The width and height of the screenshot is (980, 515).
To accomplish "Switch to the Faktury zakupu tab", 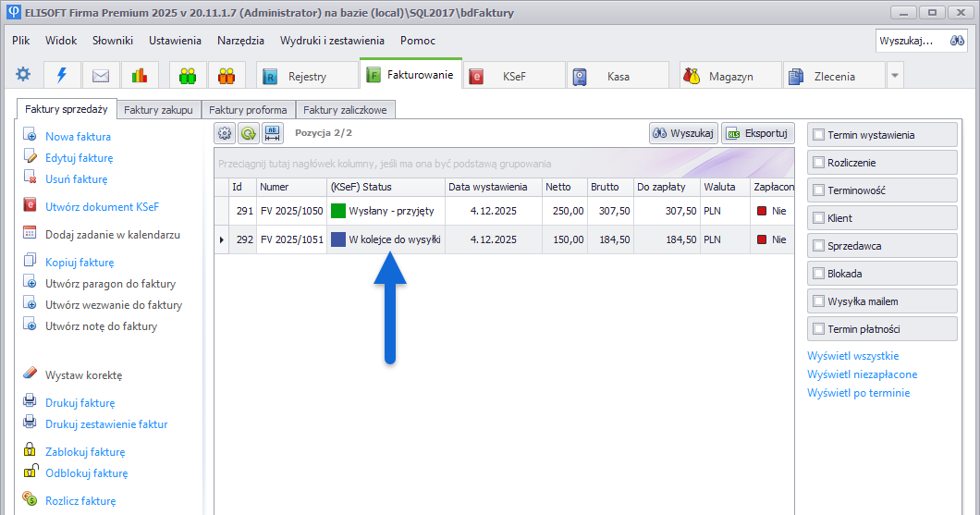I will click(158, 110).
